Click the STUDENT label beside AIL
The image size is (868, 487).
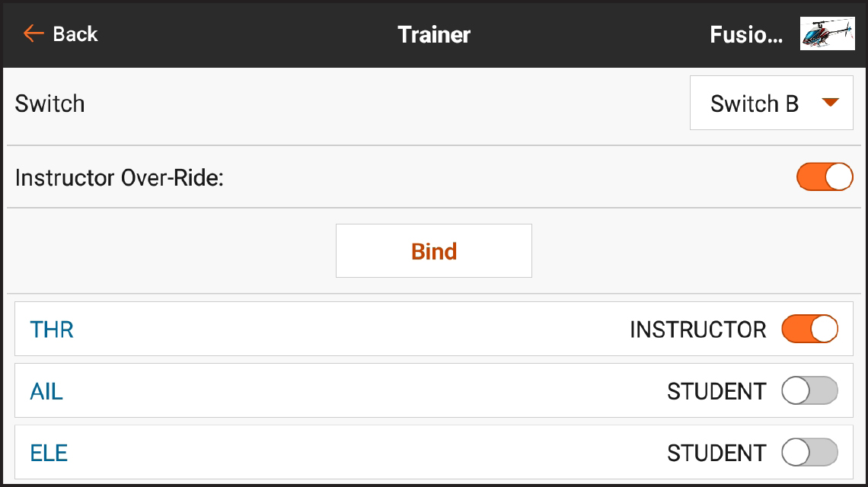point(716,390)
